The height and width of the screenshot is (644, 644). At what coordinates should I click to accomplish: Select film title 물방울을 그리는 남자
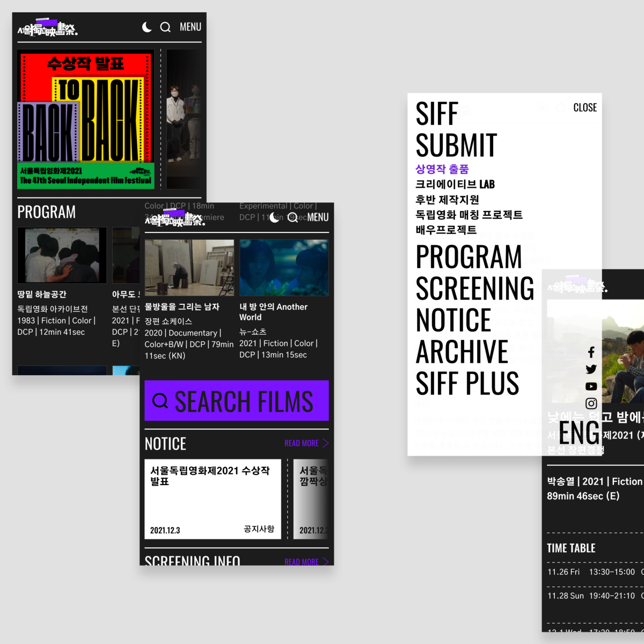click(182, 306)
